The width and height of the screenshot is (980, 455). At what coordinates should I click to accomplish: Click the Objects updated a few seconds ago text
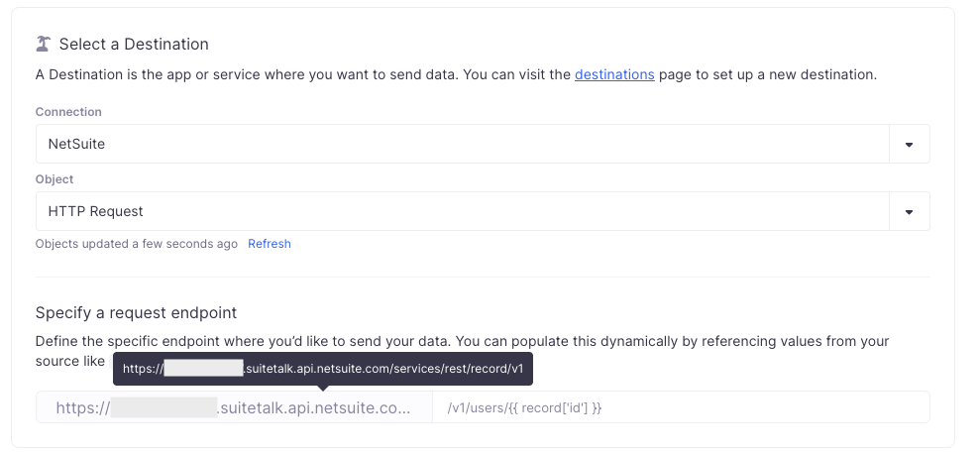(136, 244)
